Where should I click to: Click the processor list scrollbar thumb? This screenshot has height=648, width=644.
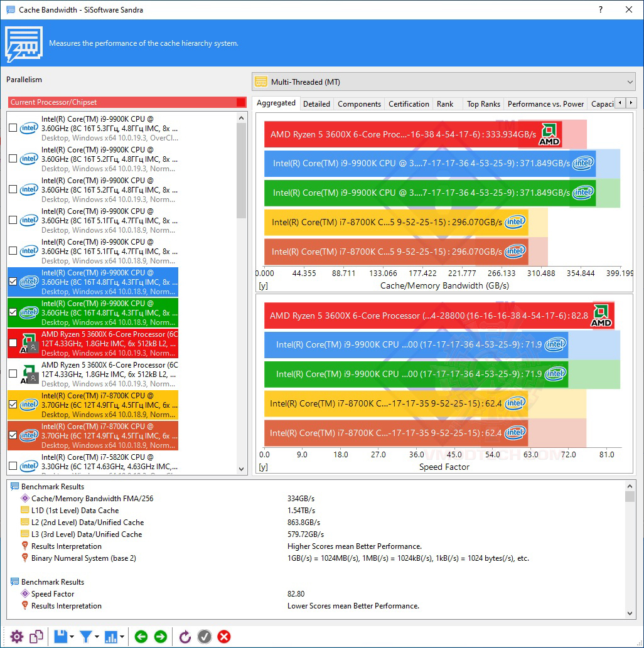coord(242,170)
